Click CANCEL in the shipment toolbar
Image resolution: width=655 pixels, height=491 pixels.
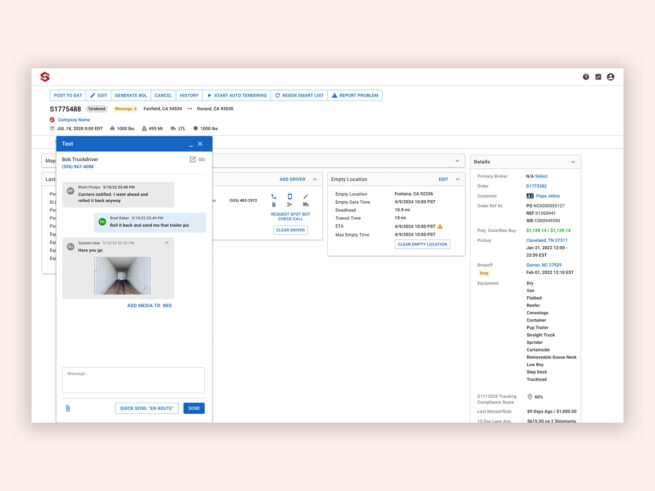tap(163, 95)
